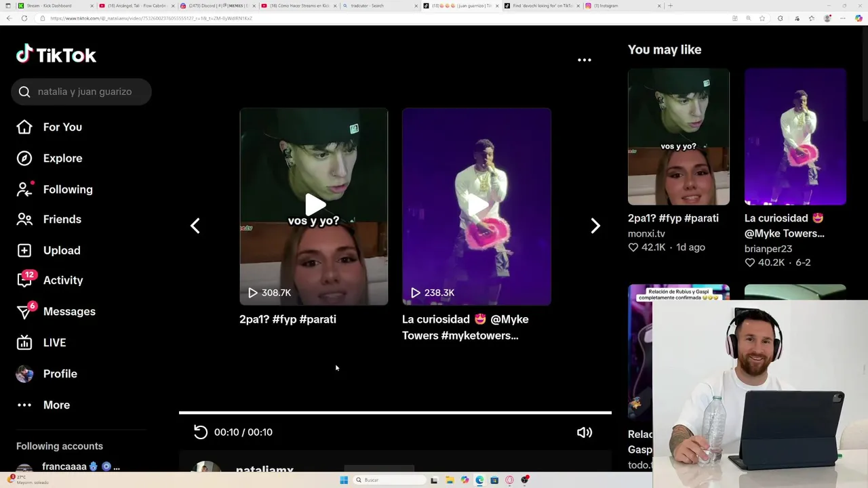Play the Myke Towers suggested video thumbnail
The height and width of the screenshot is (488, 868).
[x=477, y=206]
